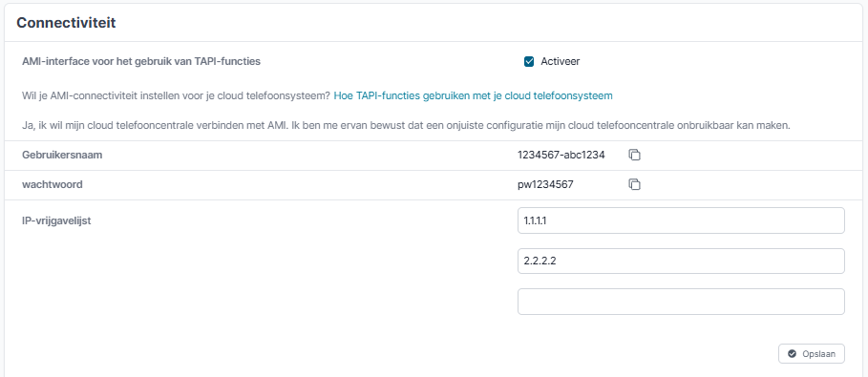Click the checkmark icon inside Opslaan button
The image size is (868, 377).
[x=792, y=354]
